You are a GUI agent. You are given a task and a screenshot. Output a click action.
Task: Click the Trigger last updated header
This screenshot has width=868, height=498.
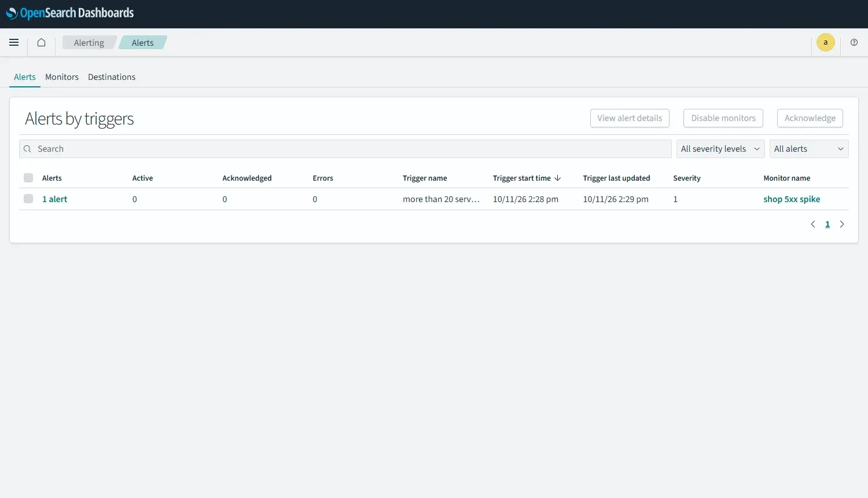(x=616, y=178)
